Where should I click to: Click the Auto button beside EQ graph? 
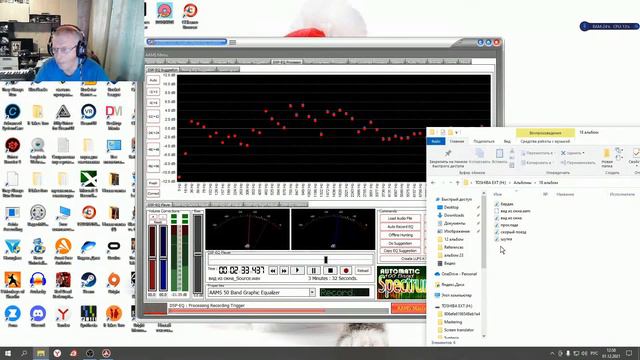153,80
